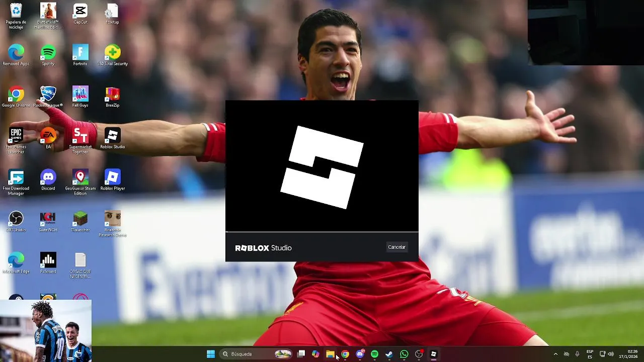Click the football players thumbnail overlay
The image size is (644, 362).
[46, 331]
